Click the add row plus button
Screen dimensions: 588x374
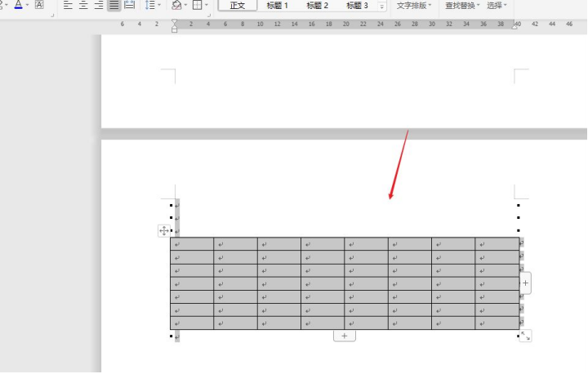click(345, 336)
